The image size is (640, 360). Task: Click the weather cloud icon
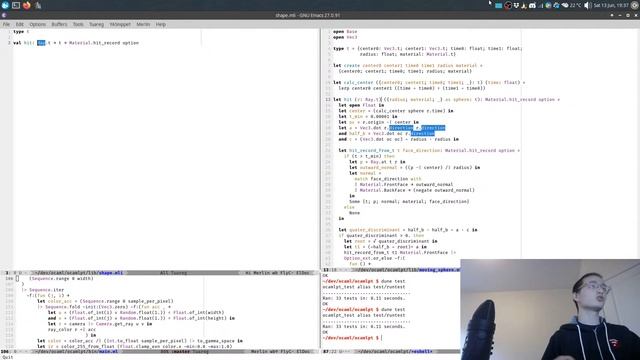pyautogui.click(x=565, y=6)
